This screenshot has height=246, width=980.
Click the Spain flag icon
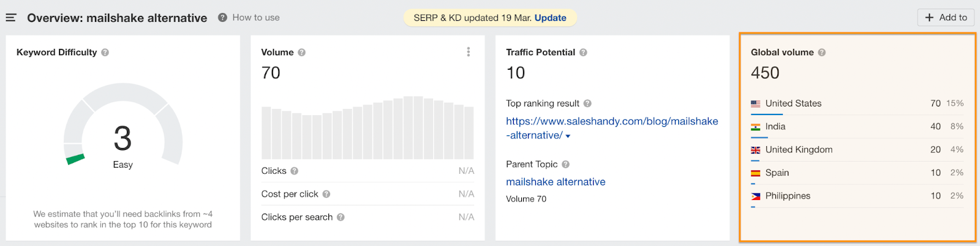(756, 173)
